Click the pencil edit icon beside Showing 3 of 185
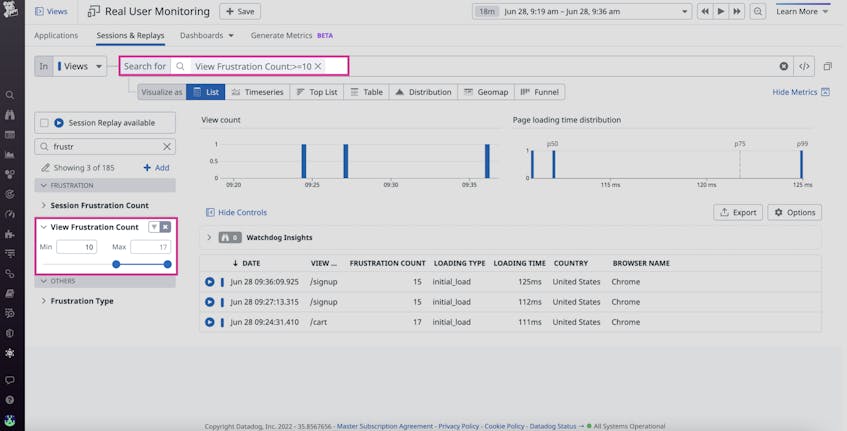This screenshot has width=847, height=431. pos(45,168)
